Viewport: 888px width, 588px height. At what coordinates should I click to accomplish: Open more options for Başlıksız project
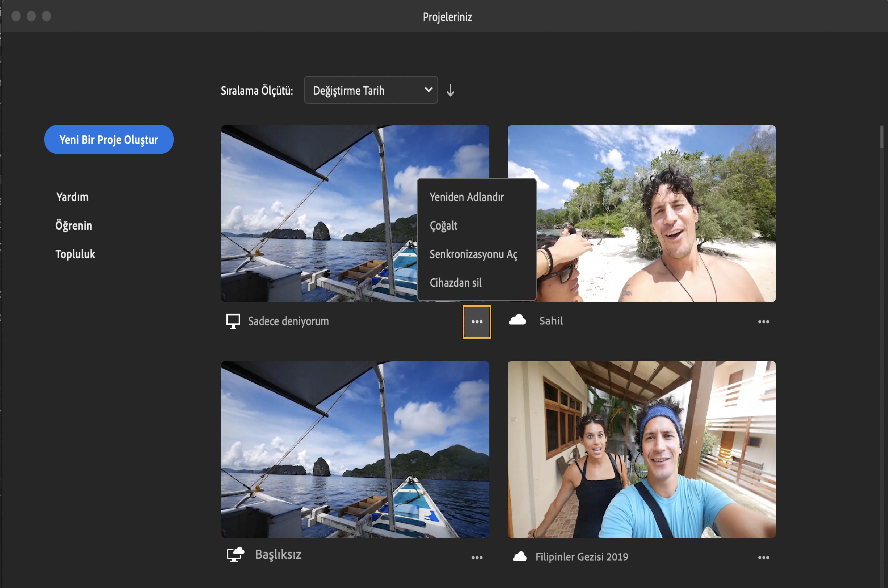point(477,558)
